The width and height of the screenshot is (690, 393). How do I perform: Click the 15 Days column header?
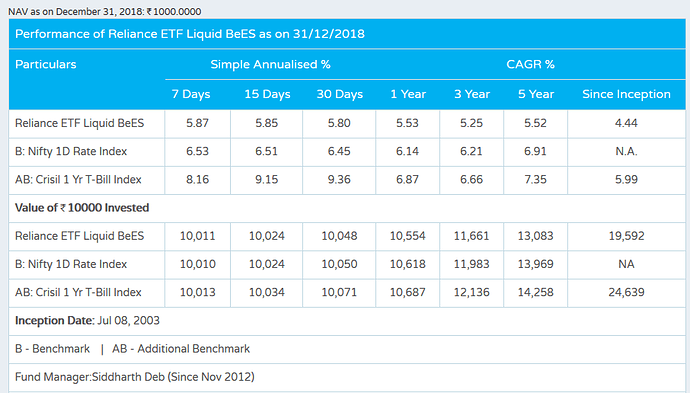267,94
